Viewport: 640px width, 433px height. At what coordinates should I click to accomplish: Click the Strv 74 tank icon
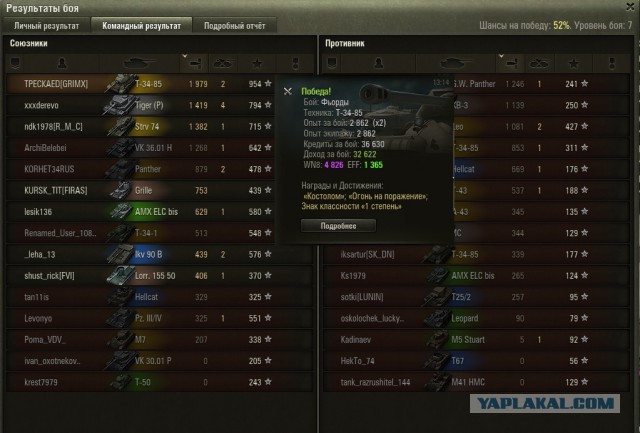(x=120, y=127)
